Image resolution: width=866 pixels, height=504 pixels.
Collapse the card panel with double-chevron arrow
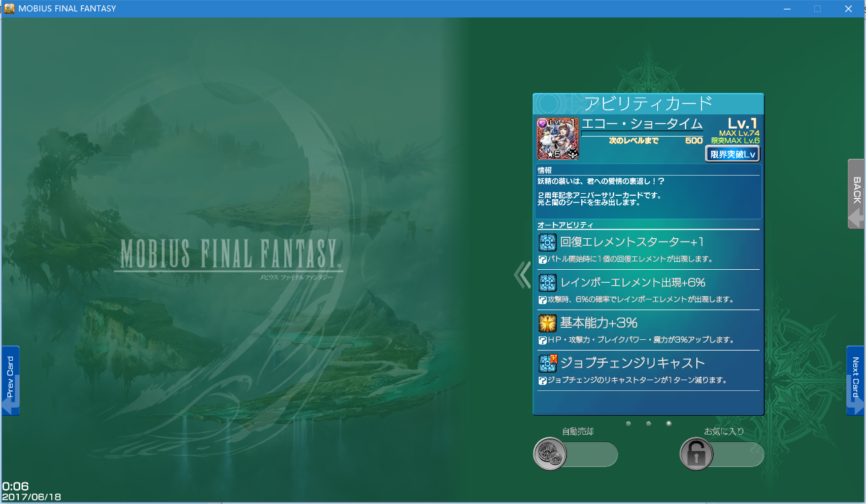[x=523, y=275]
